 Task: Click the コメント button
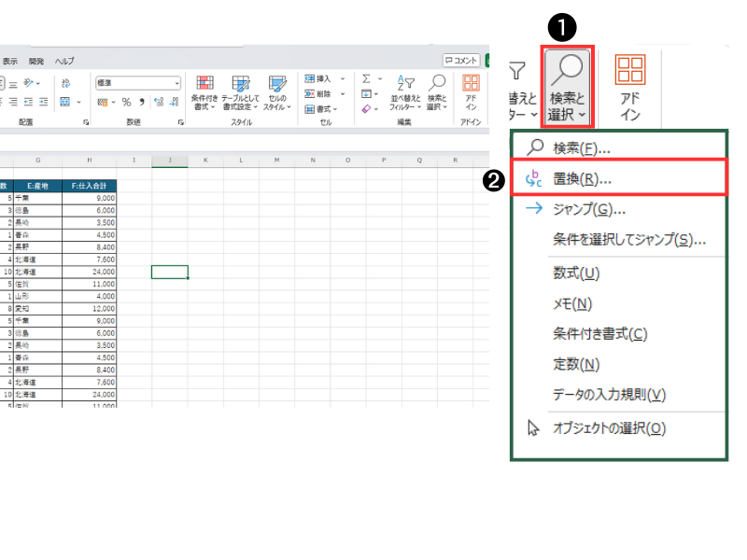click(462, 60)
